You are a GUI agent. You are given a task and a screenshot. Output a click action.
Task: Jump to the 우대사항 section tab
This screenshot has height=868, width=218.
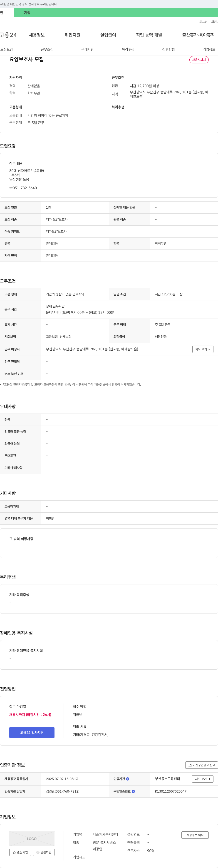[x=88, y=49]
